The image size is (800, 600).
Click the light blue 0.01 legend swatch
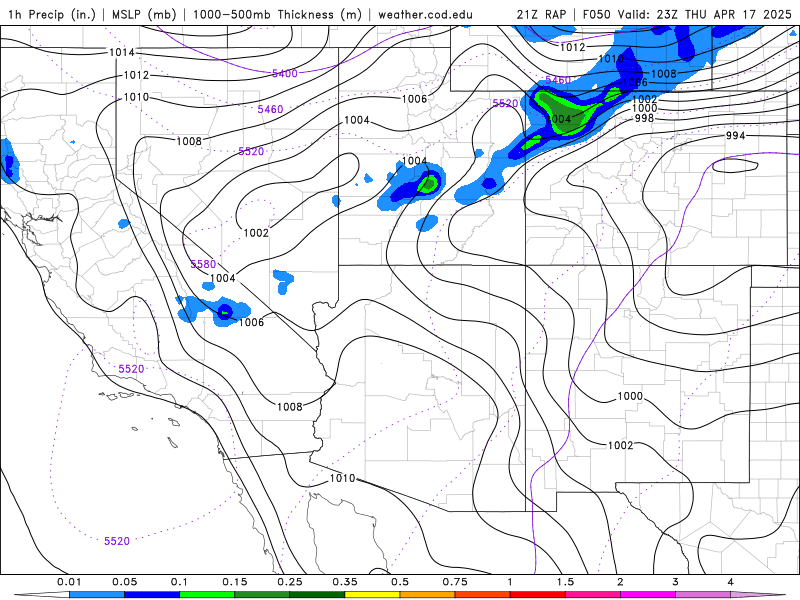coord(97,595)
